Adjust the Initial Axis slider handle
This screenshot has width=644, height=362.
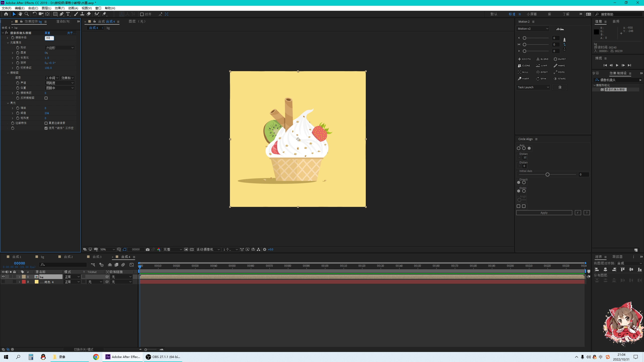point(547,174)
